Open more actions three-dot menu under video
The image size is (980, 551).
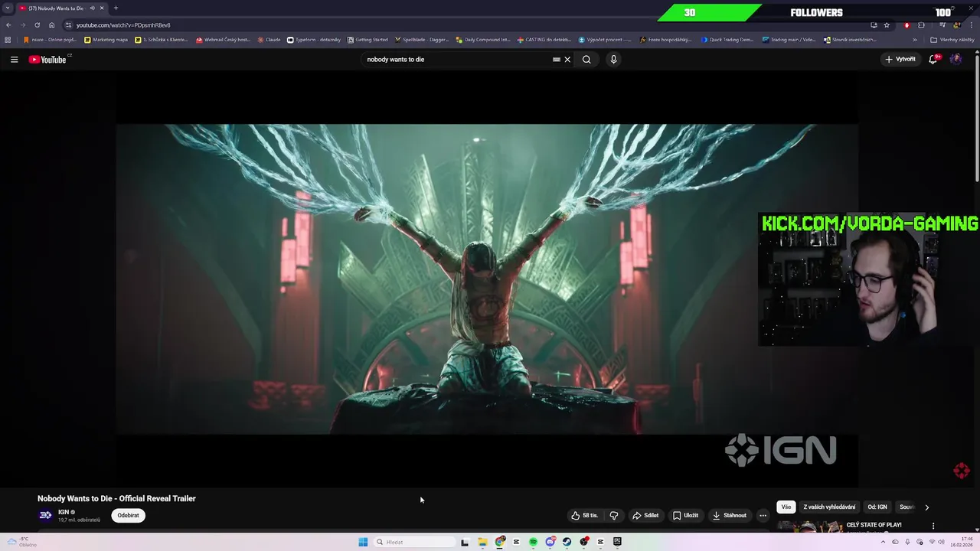[763, 516]
